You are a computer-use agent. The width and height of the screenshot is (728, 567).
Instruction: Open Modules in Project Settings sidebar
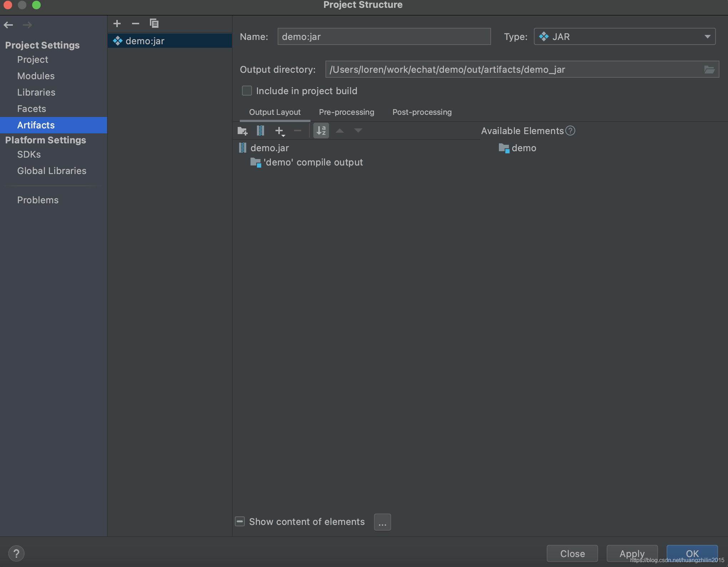click(36, 76)
